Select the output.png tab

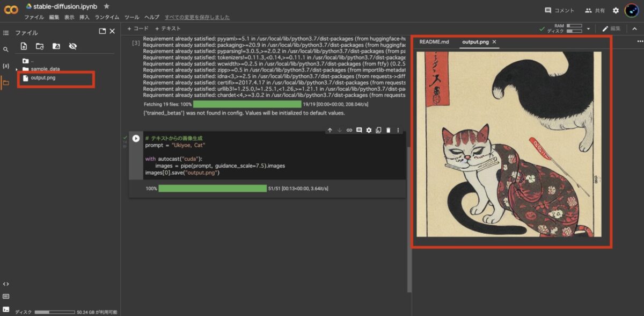(475, 42)
